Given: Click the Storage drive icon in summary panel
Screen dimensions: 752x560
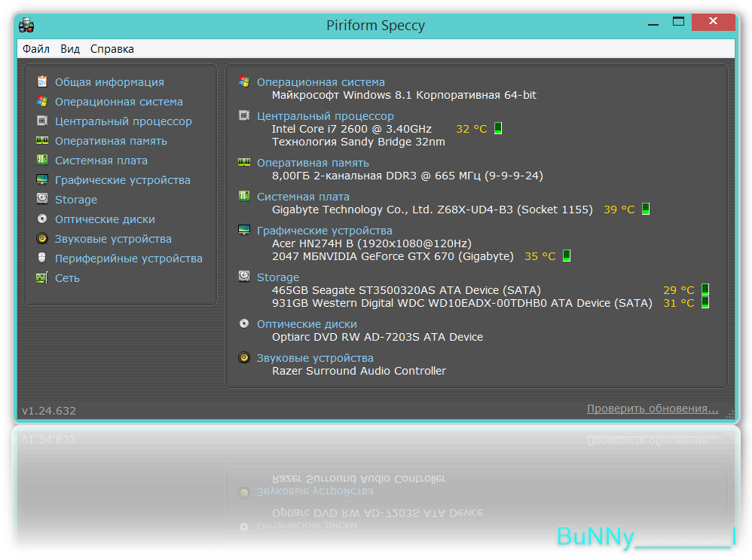Looking at the screenshot, I should point(244,276).
